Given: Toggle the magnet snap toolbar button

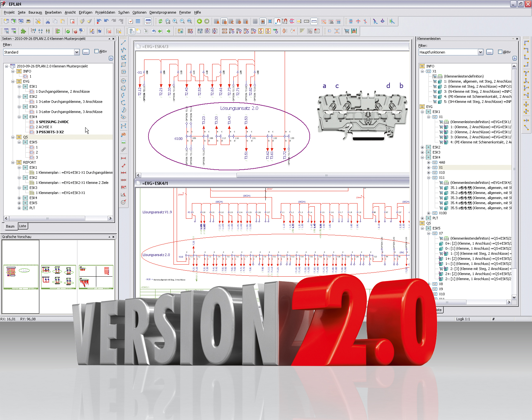Looking at the screenshot, I should coord(277,21).
